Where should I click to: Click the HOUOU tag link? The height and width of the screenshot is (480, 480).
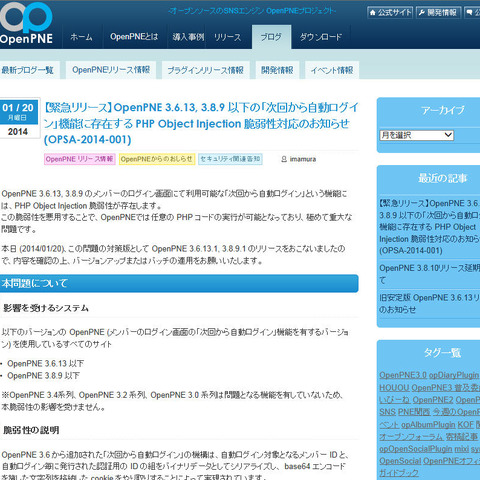click(x=394, y=388)
